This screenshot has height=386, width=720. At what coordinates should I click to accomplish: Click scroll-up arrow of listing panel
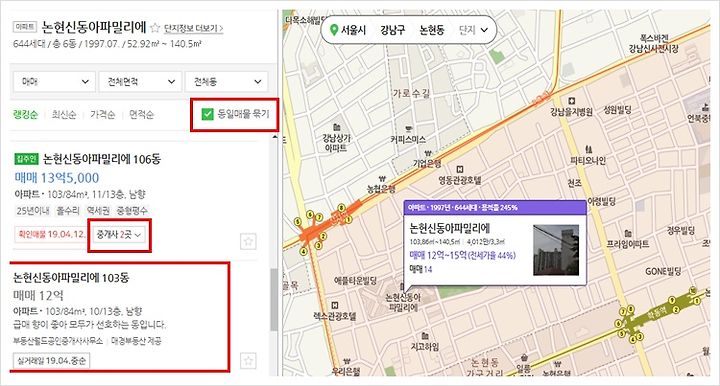pyautogui.click(x=275, y=137)
